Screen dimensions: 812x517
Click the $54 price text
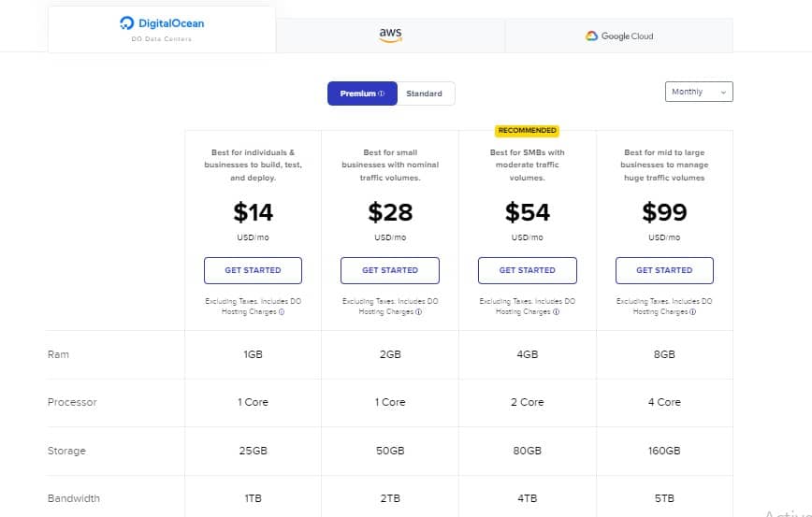point(528,212)
